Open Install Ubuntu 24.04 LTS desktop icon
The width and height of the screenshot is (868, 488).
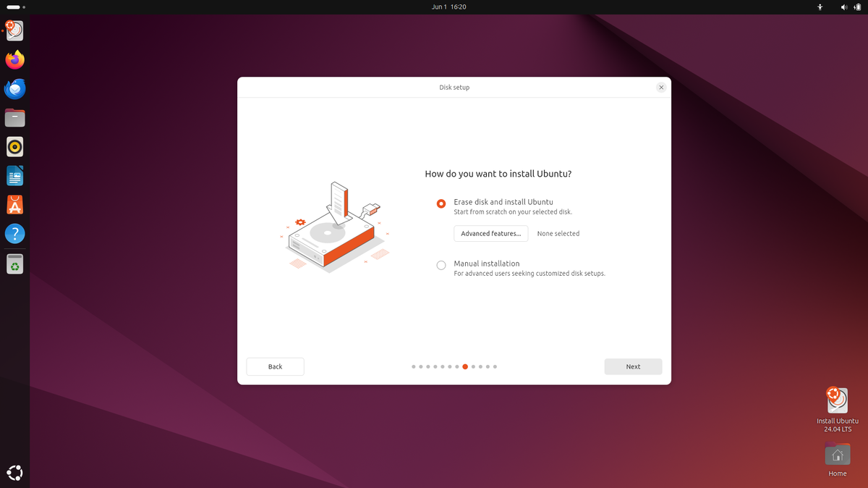tap(837, 410)
